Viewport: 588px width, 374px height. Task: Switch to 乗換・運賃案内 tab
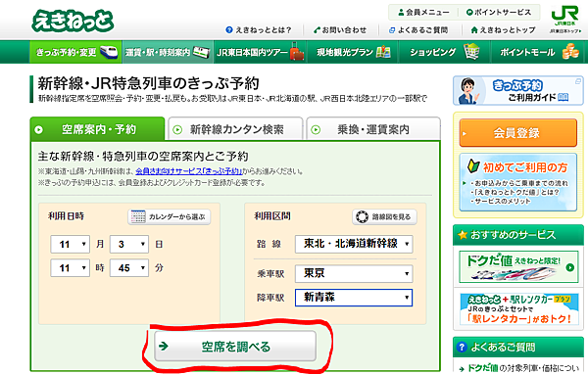(x=373, y=129)
